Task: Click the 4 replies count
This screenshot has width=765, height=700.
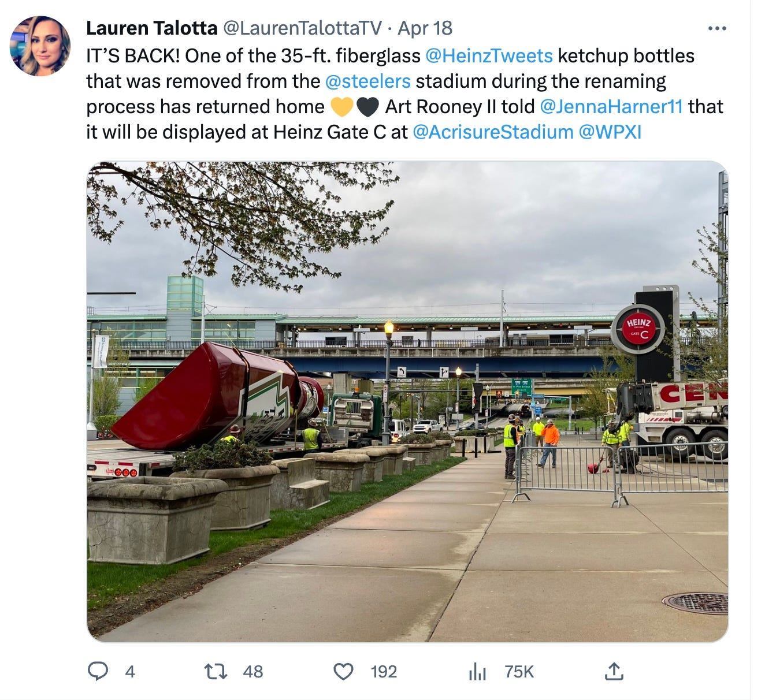Action: click(x=130, y=672)
